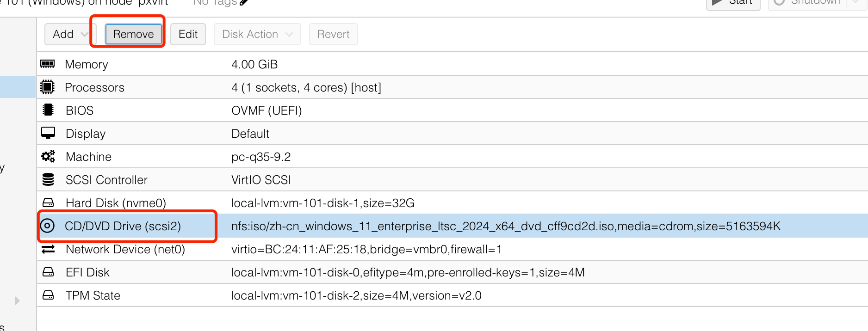Click the Revert button
The image size is (868, 331).
point(333,34)
